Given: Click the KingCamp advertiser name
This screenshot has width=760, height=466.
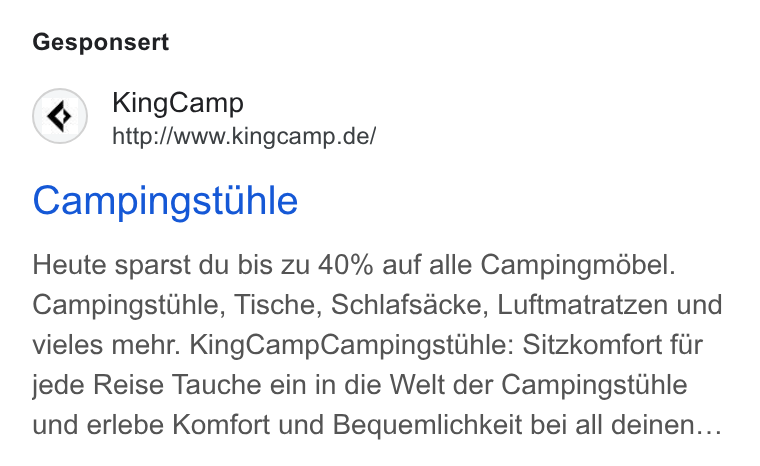Looking at the screenshot, I should [178, 103].
